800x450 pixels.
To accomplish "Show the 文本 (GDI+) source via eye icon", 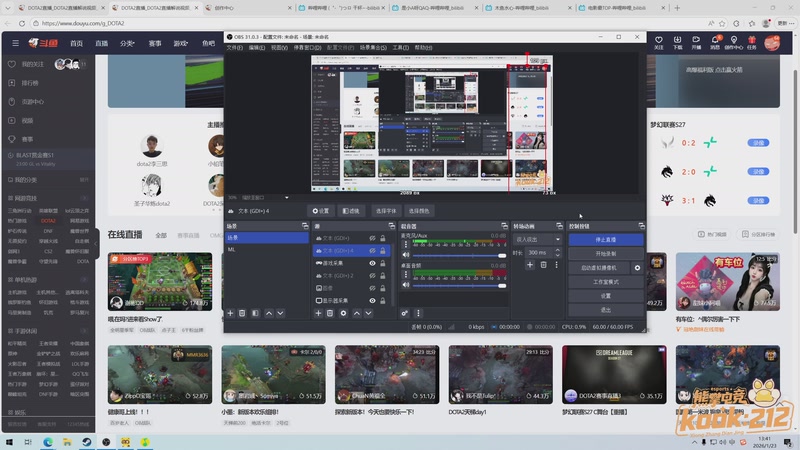I will (372, 238).
